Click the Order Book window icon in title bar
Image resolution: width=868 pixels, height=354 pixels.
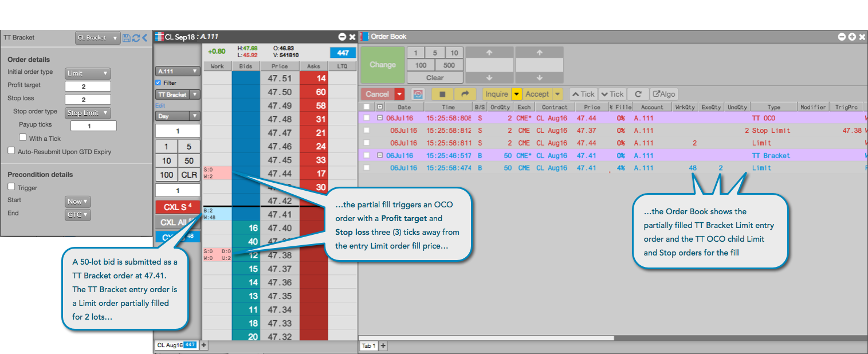[365, 37]
